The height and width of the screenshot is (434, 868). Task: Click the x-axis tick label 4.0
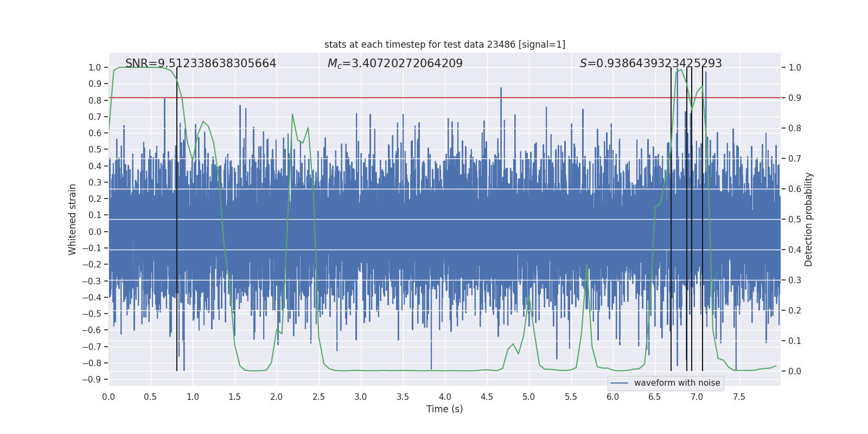click(x=445, y=397)
